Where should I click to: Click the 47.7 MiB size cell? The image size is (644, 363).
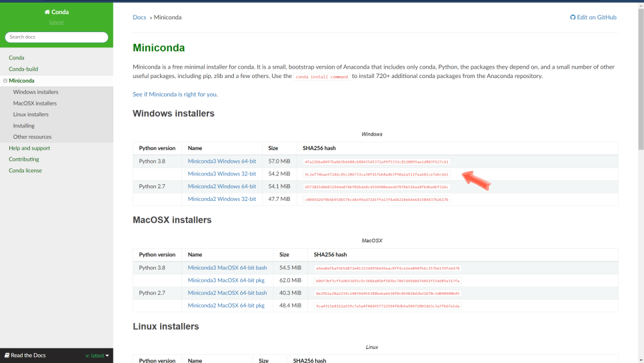coord(279,199)
